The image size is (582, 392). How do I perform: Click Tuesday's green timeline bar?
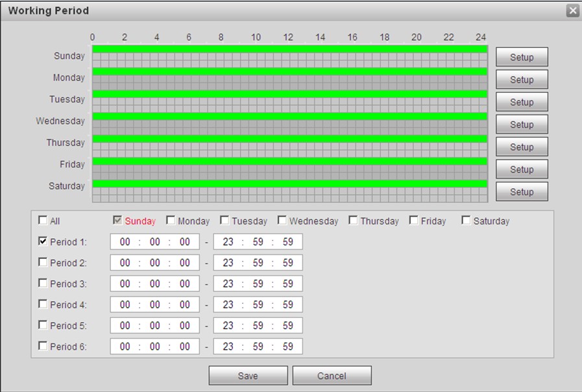tap(290, 94)
